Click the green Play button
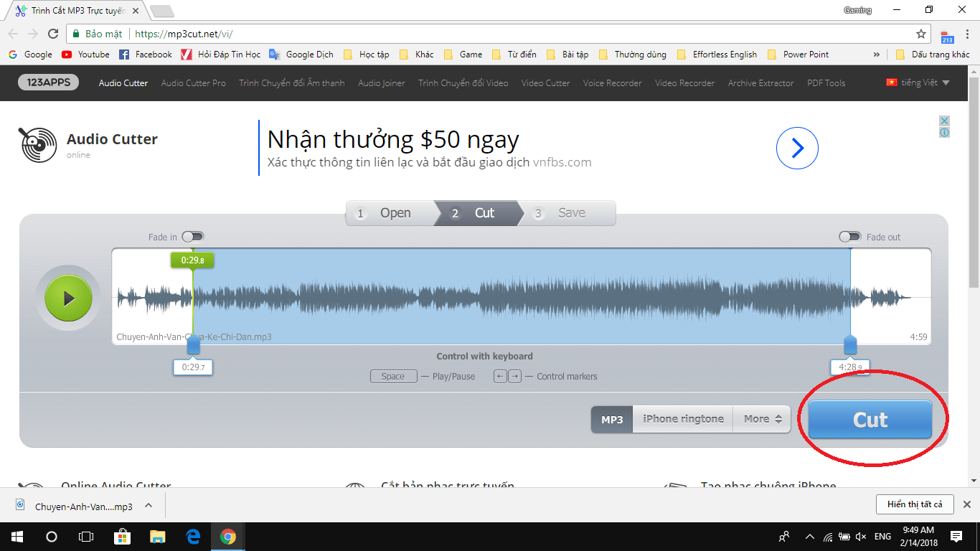This screenshot has width=980, height=551. tap(67, 297)
